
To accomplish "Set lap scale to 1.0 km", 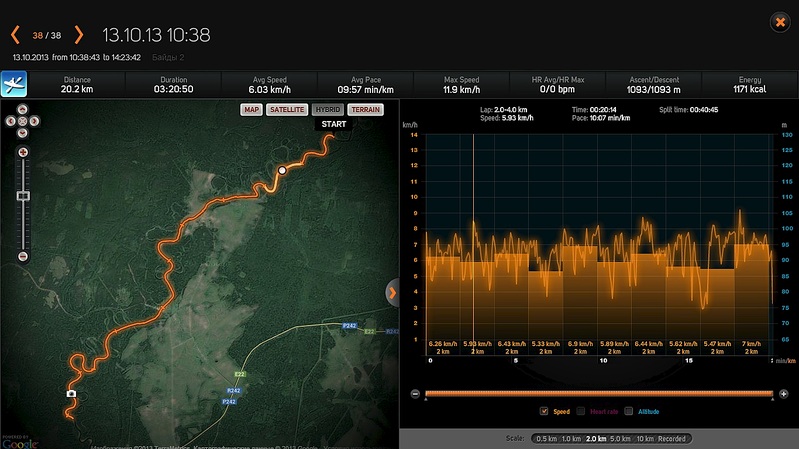I will [571, 439].
